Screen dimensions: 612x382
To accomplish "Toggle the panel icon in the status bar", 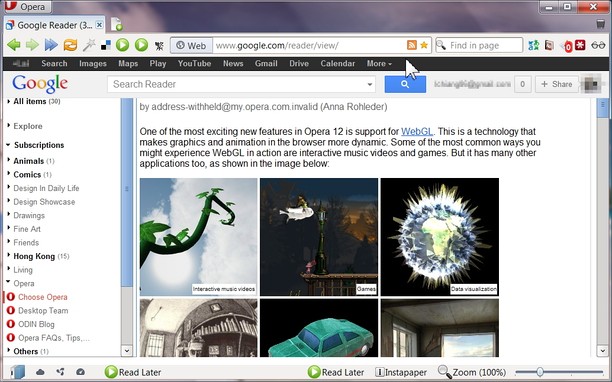I will [x=18, y=372].
